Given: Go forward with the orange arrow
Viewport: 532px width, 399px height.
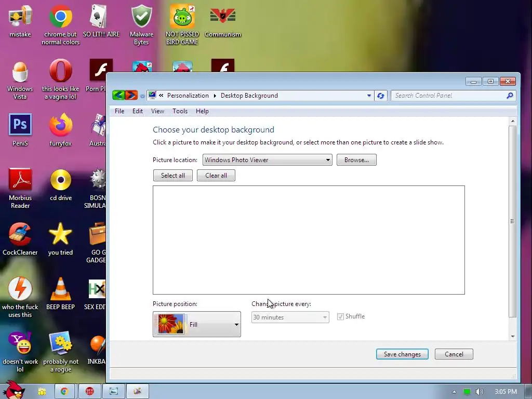Looking at the screenshot, I should (131, 95).
